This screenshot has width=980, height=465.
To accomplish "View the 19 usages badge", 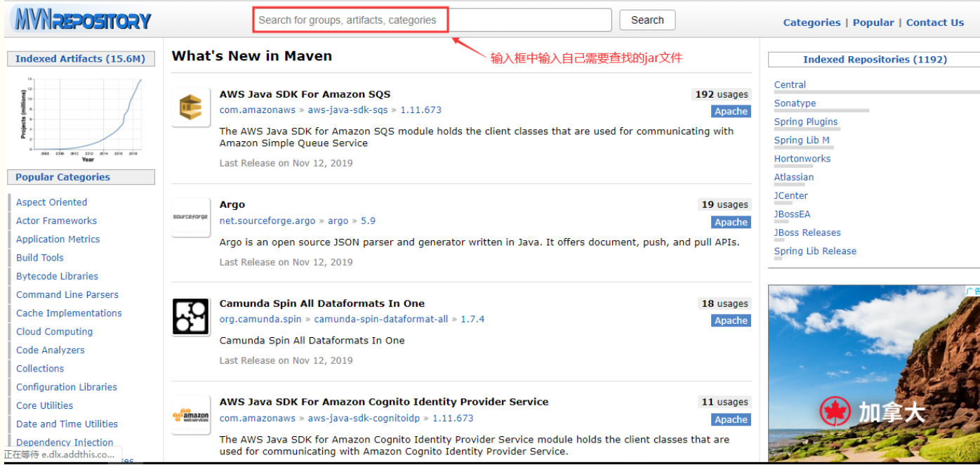I will [x=724, y=204].
